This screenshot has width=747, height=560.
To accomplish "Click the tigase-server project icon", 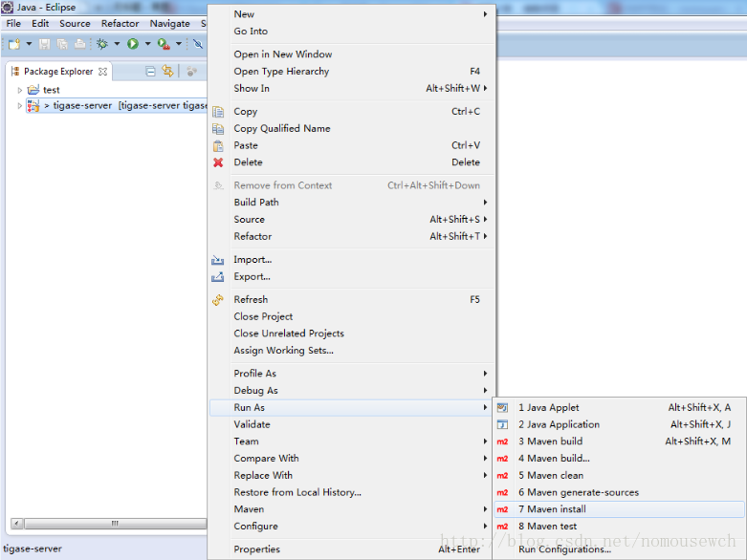I will [x=33, y=106].
